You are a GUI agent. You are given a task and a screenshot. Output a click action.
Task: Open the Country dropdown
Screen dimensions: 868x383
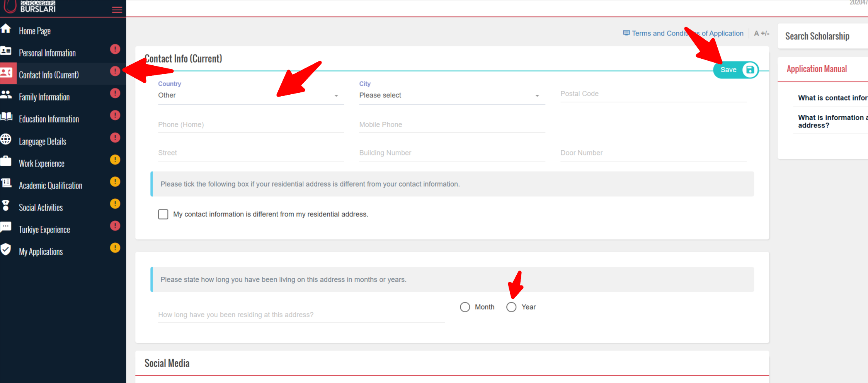point(250,95)
